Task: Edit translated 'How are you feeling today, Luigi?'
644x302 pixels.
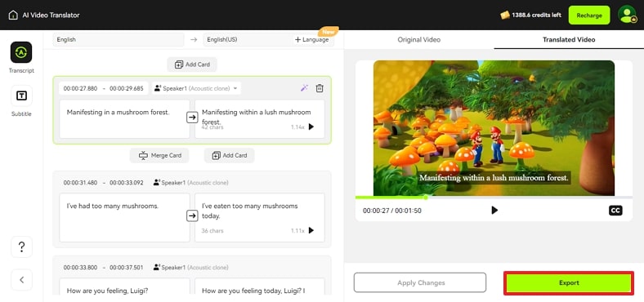Action: coord(260,286)
